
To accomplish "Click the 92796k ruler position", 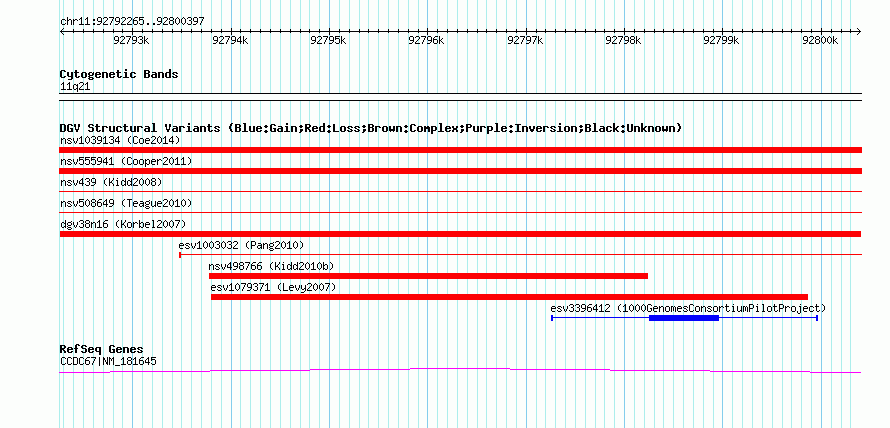I will (x=426, y=40).
